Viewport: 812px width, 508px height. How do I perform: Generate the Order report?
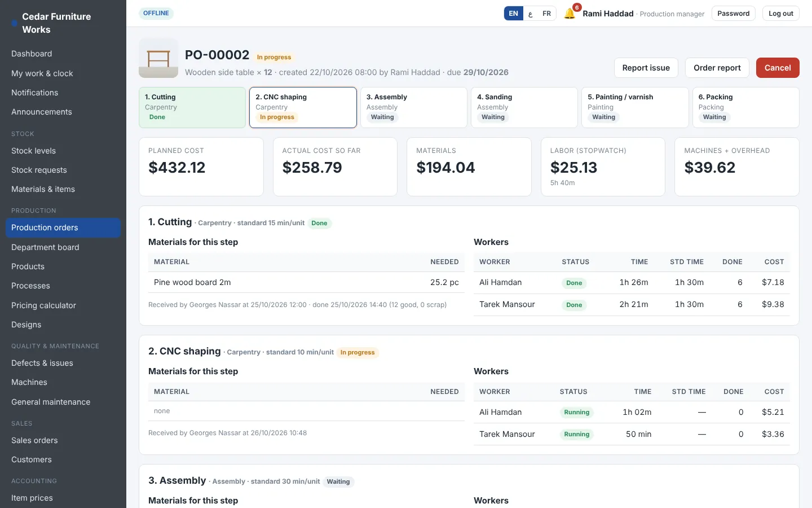click(x=717, y=68)
